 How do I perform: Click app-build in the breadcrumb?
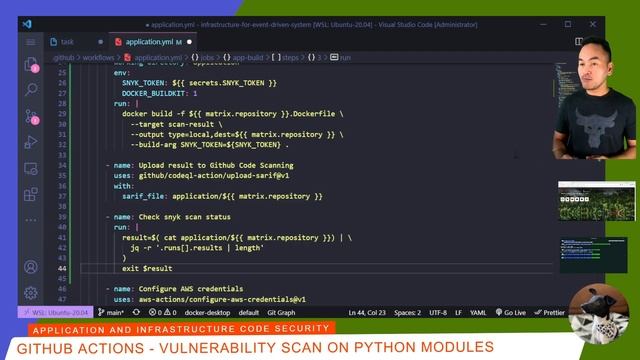click(243, 58)
